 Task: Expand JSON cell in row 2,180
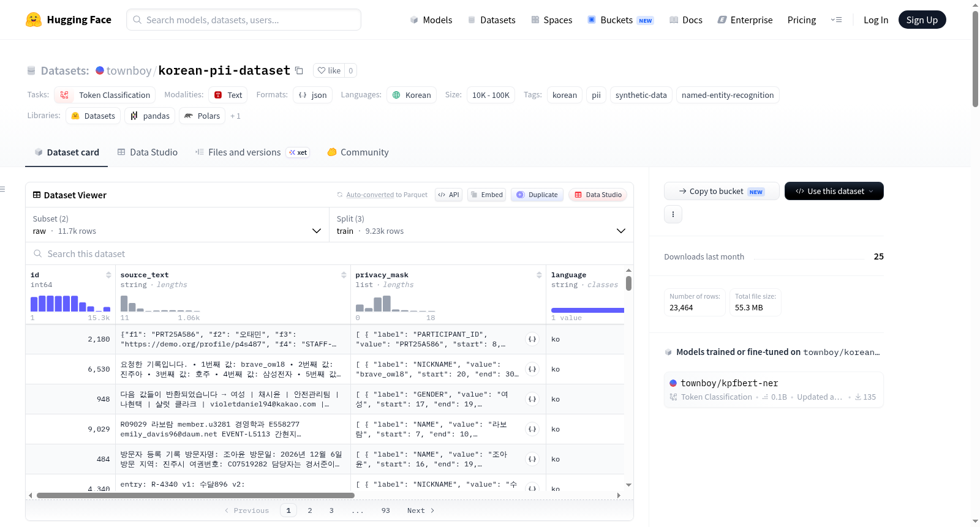(532, 339)
